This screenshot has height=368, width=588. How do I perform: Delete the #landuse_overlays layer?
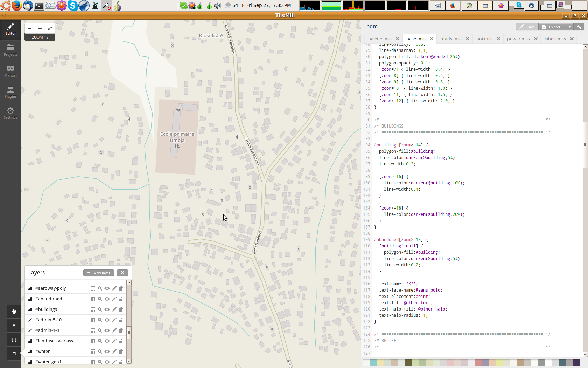121,341
